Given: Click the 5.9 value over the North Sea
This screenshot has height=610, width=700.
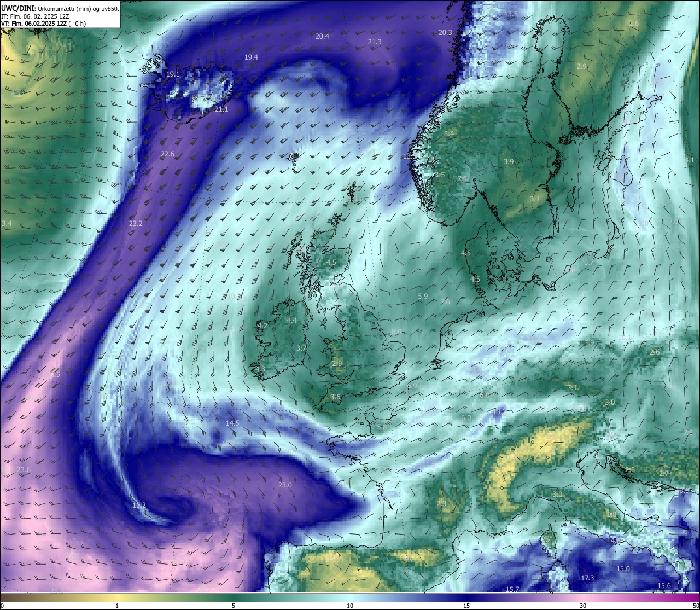Looking at the screenshot, I should (x=423, y=297).
